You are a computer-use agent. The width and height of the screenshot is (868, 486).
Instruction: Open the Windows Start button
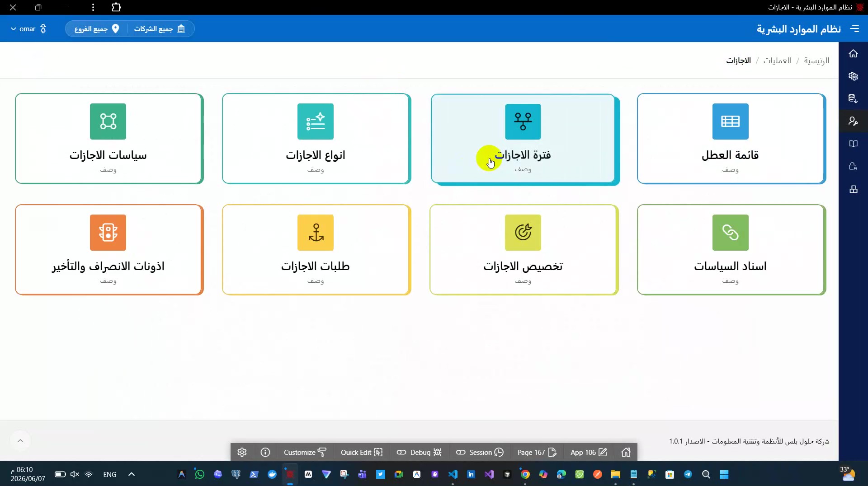pyautogui.click(x=724, y=474)
